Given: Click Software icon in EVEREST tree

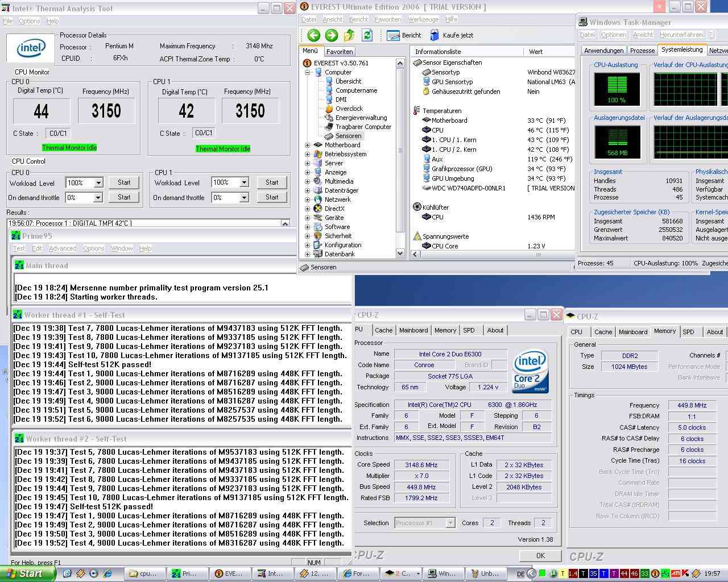Looking at the screenshot, I should (x=318, y=227).
